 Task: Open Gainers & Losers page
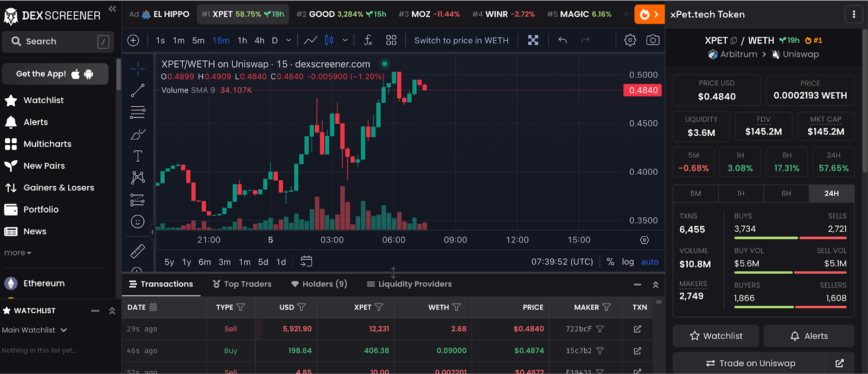click(59, 187)
